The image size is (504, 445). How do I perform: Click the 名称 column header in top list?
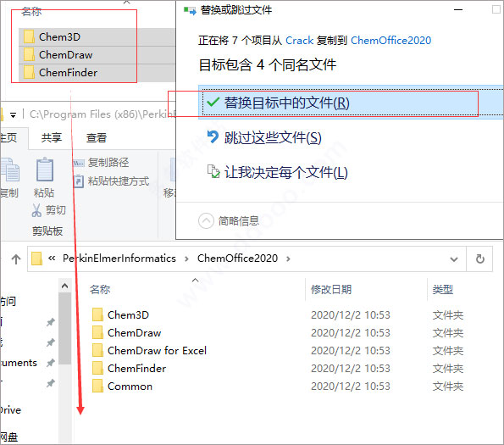[x=31, y=11]
